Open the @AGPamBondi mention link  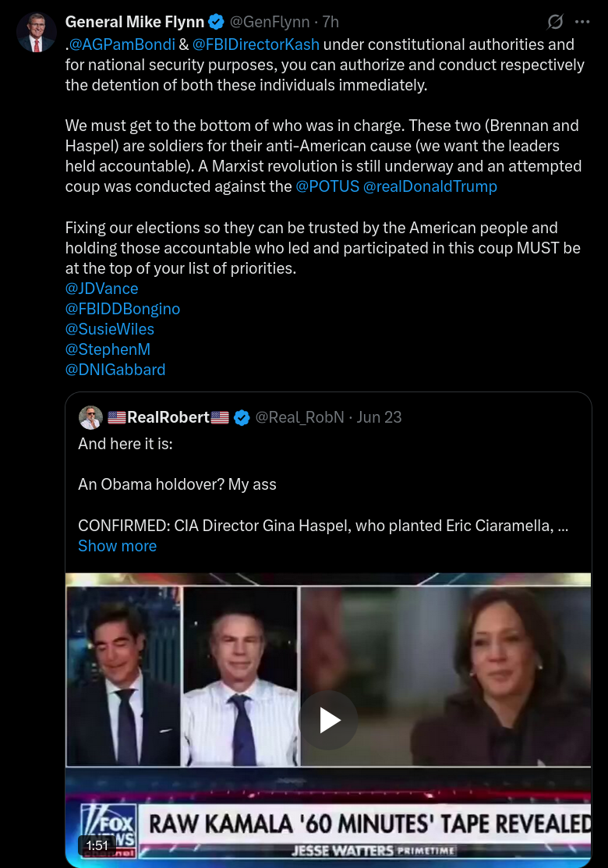tap(122, 44)
